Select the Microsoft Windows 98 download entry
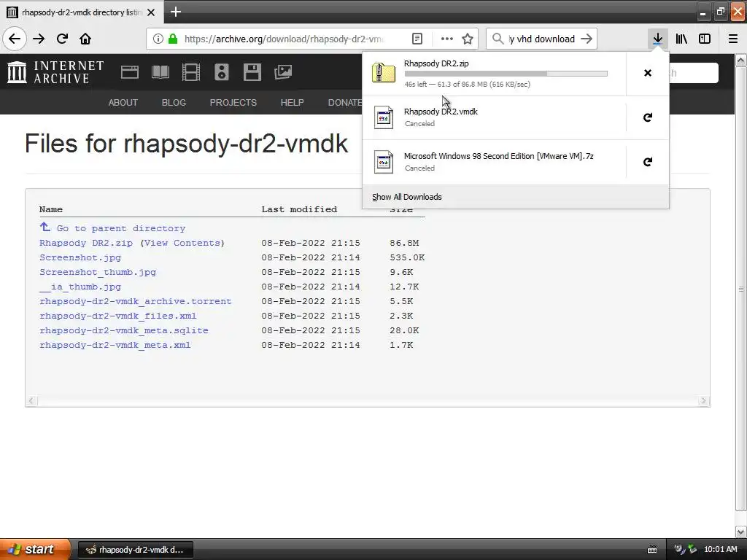Image resolution: width=747 pixels, height=560 pixels. (494, 162)
